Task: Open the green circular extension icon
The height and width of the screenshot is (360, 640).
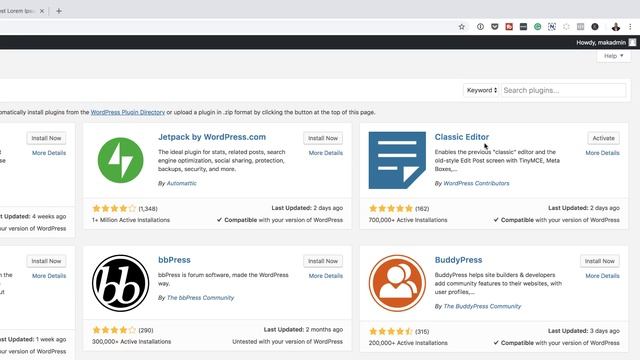Action: coord(538,27)
